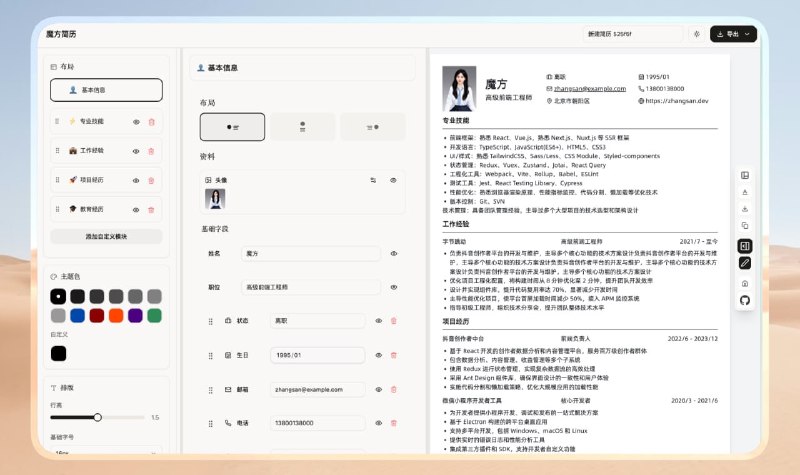
Task: Delete the 邮箱 field
Action: [393, 389]
